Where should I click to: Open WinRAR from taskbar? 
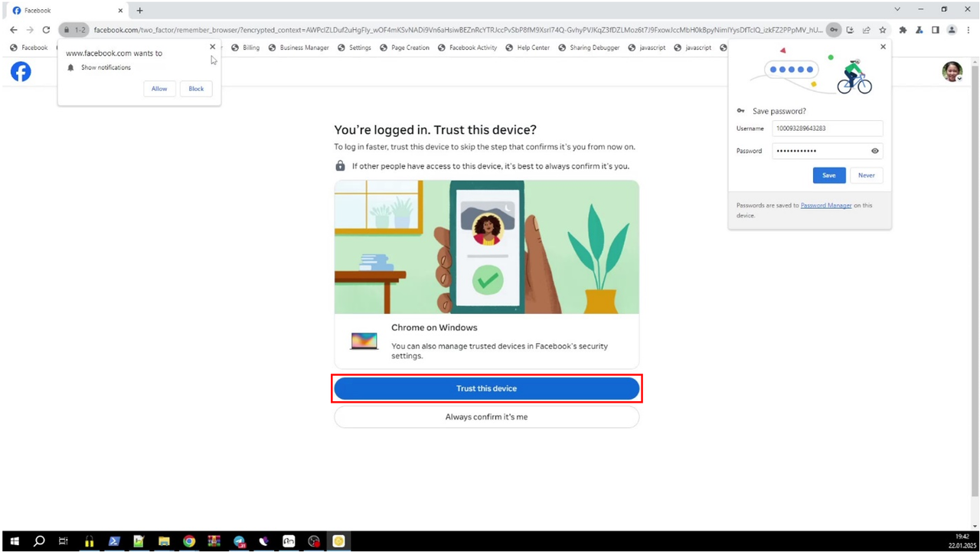(x=214, y=541)
